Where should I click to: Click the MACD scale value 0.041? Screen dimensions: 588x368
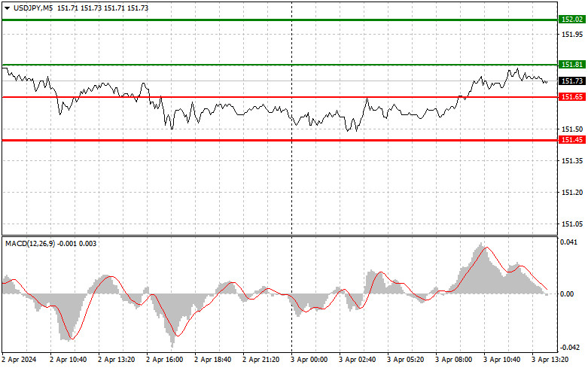(569, 242)
